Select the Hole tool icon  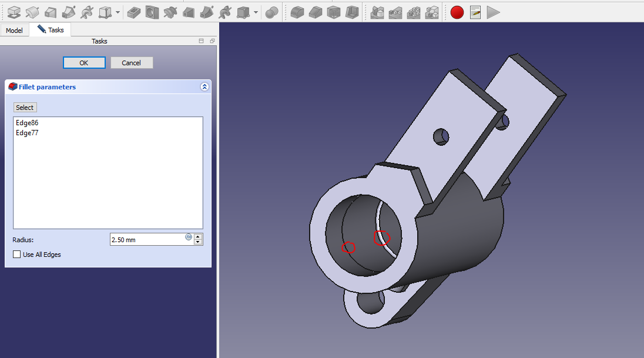152,12
